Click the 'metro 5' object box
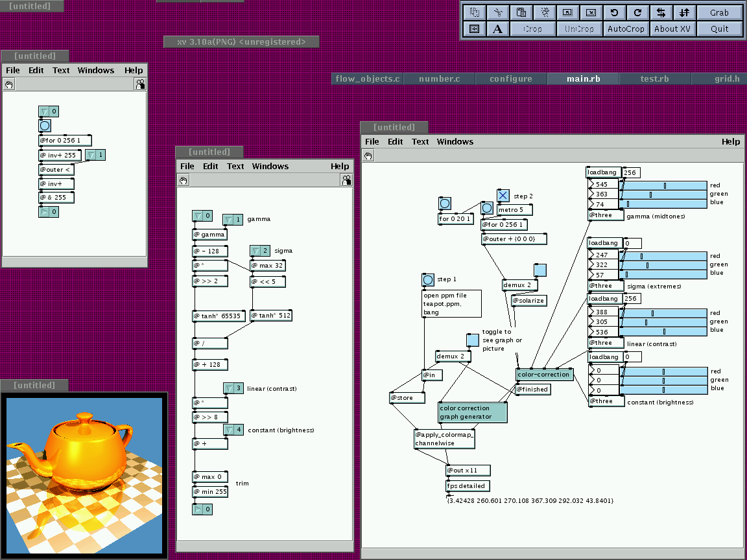 (x=514, y=209)
